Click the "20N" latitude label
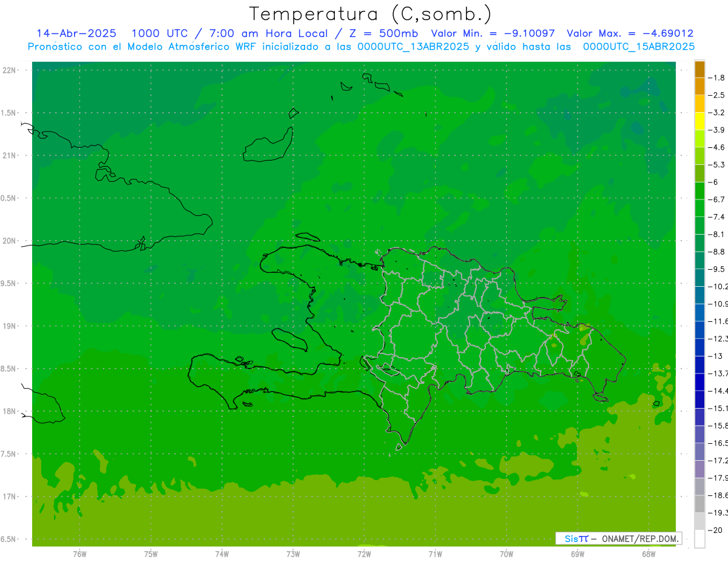This screenshot has height=562, width=728. pos(10,241)
